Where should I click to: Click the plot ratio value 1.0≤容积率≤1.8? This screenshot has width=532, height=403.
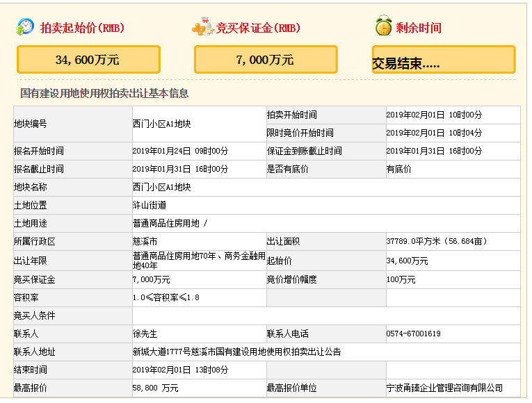(x=166, y=297)
